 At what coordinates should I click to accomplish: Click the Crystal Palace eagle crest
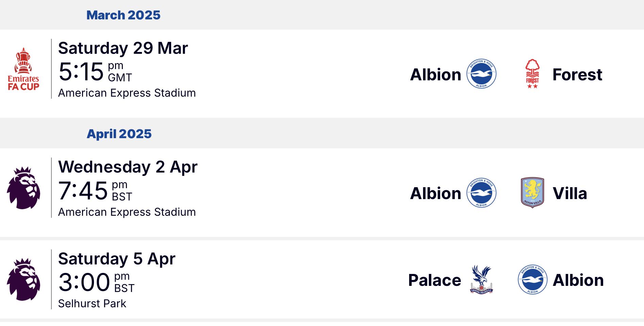[481, 280]
